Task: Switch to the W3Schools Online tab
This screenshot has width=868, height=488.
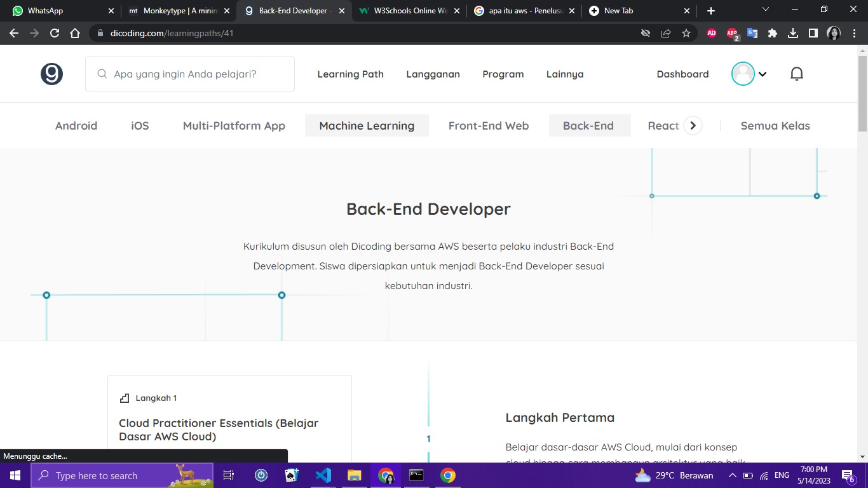Action: coord(409,11)
